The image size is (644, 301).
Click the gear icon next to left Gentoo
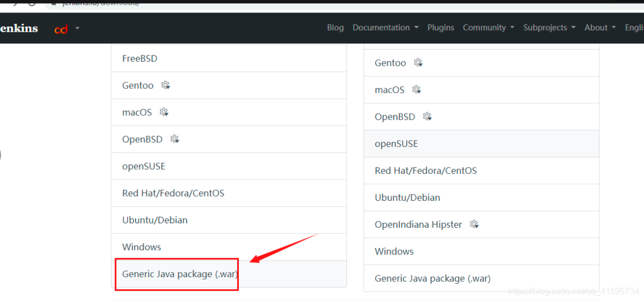pos(166,85)
